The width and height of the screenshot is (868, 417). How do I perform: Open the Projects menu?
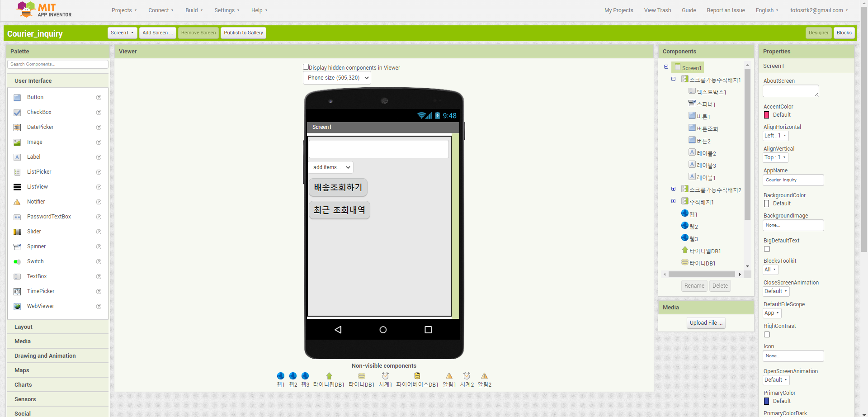point(124,10)
